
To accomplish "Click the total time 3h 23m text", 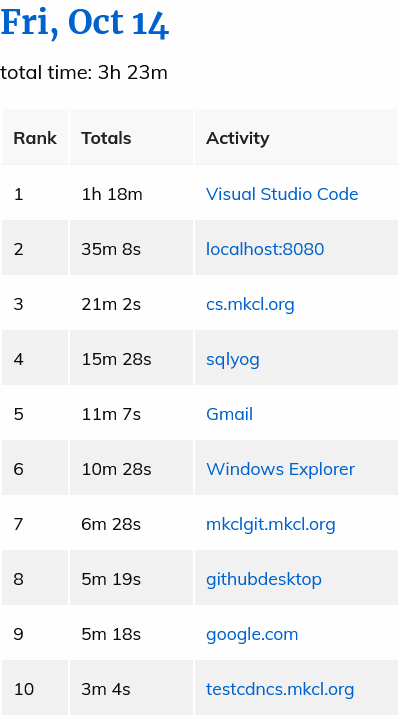I will tap(84, 72).
